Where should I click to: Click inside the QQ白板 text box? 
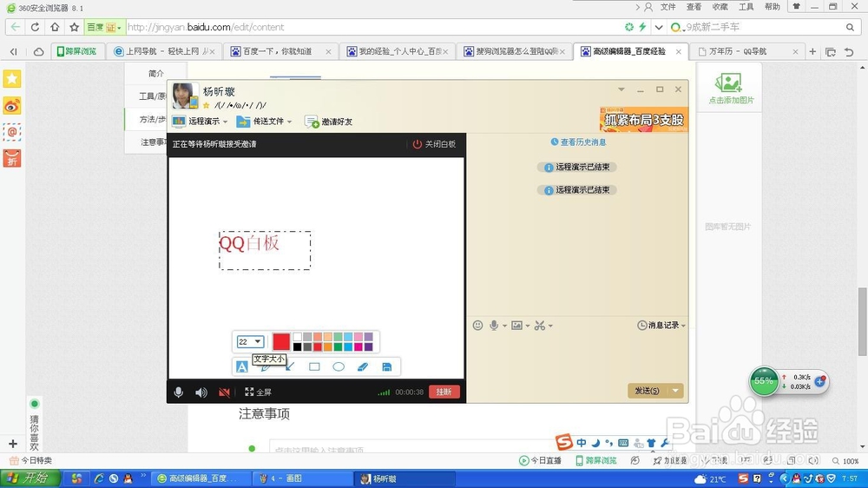pyautogui.click(x=265, y=250)
